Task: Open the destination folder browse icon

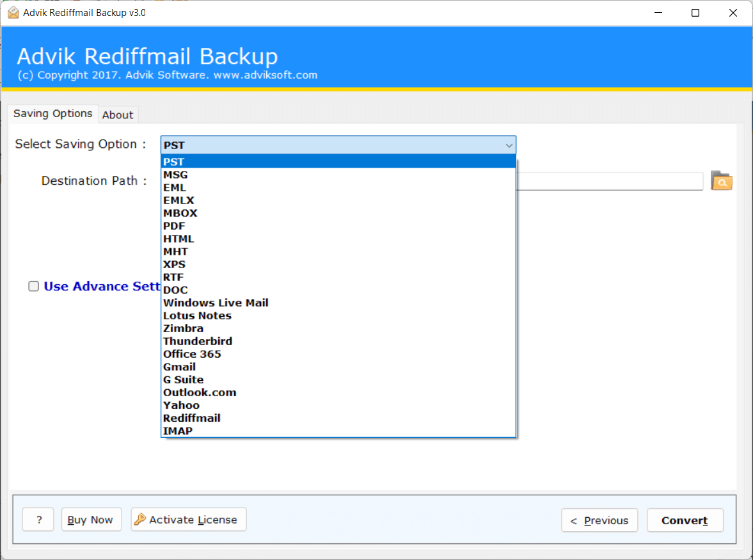Action: pyautogui.click(x=721, y=180)
